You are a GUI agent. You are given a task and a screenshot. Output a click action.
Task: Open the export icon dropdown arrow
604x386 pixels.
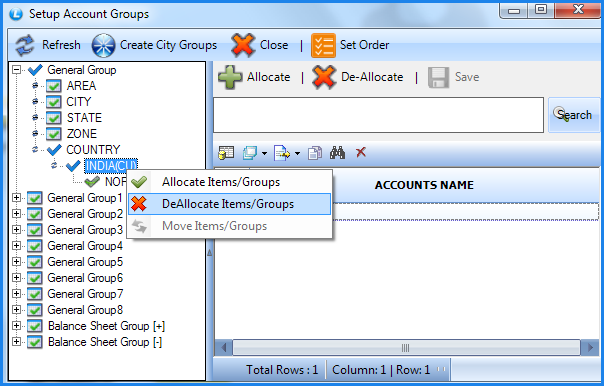tap(297, 153)
